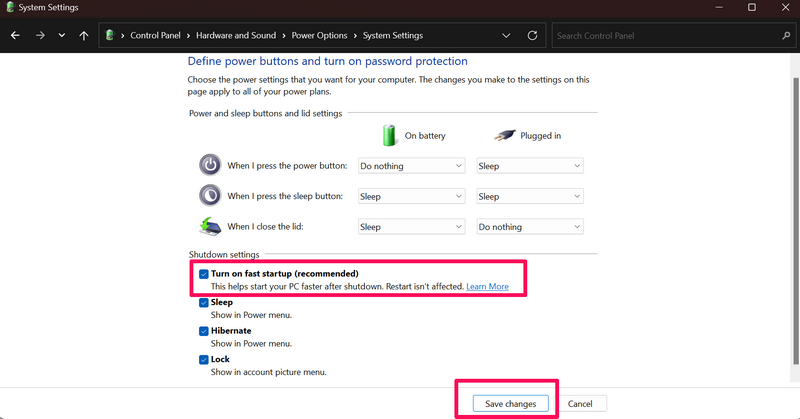Toggle the Hibernate checkbox

[204, 331]
